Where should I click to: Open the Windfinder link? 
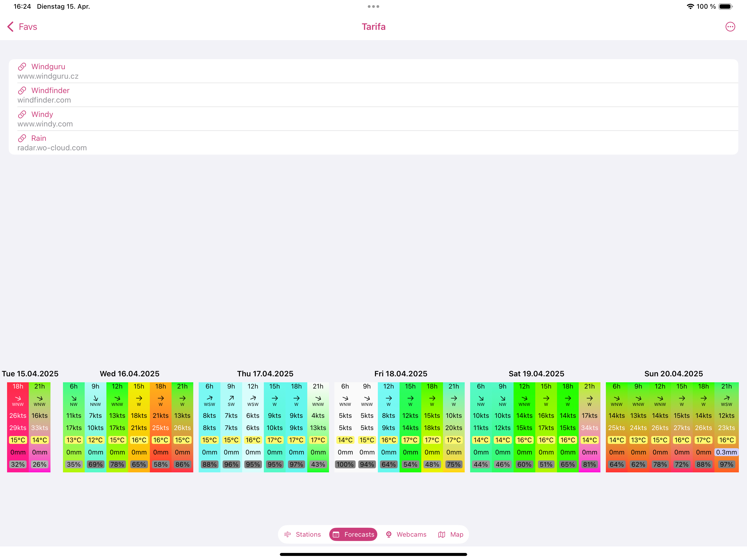pyautogui.click(x=373, y=95)
